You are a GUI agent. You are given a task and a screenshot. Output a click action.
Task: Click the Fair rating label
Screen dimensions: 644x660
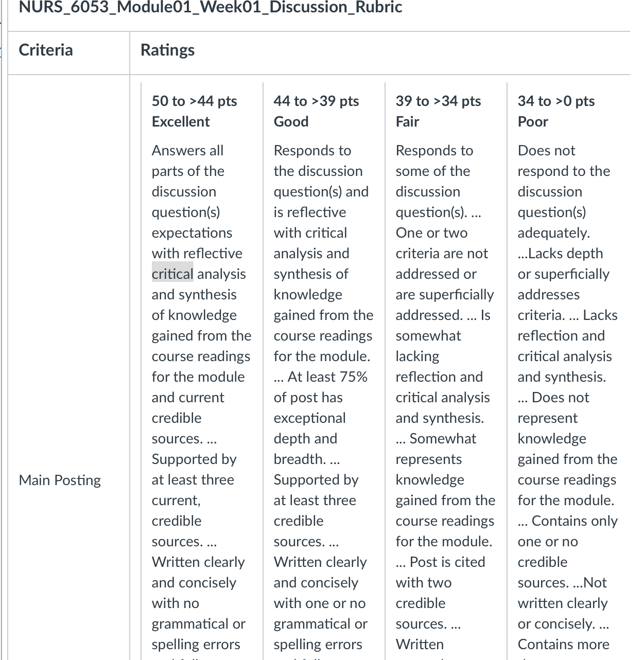[408, 121]
